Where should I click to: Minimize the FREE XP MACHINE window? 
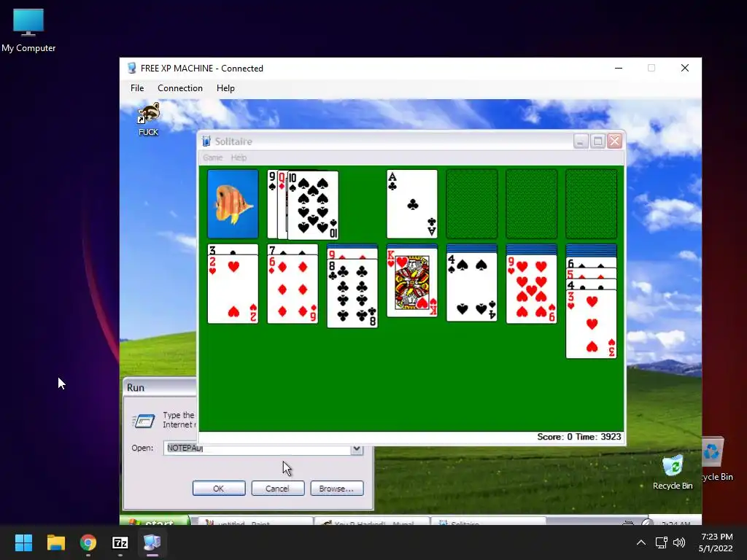[x=619, y=68]
